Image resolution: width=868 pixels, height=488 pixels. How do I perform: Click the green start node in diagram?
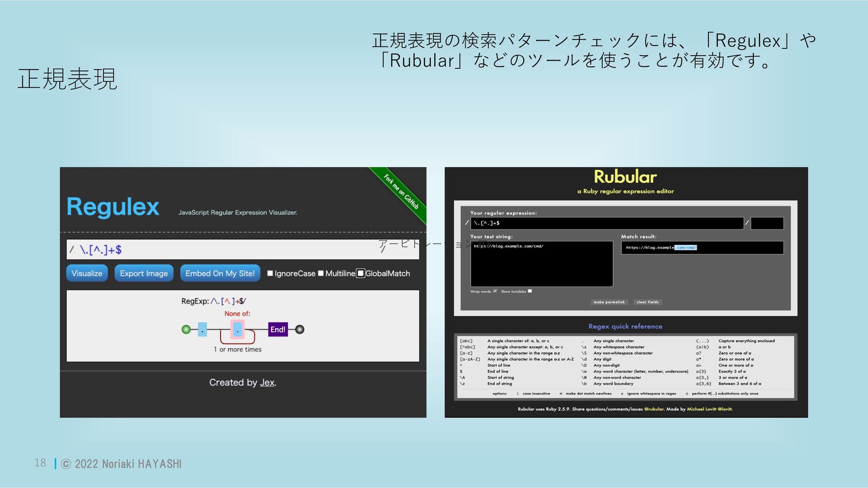pyautogui.click(x=186, y=329)
